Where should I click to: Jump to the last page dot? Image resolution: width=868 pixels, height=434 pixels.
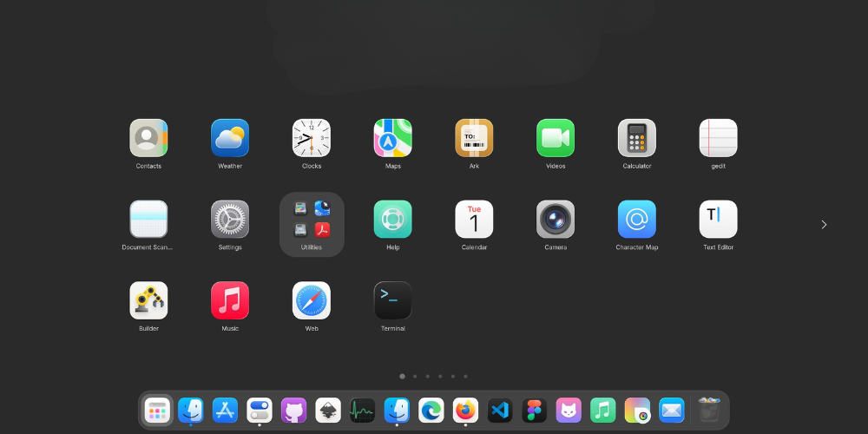(465, 377)
